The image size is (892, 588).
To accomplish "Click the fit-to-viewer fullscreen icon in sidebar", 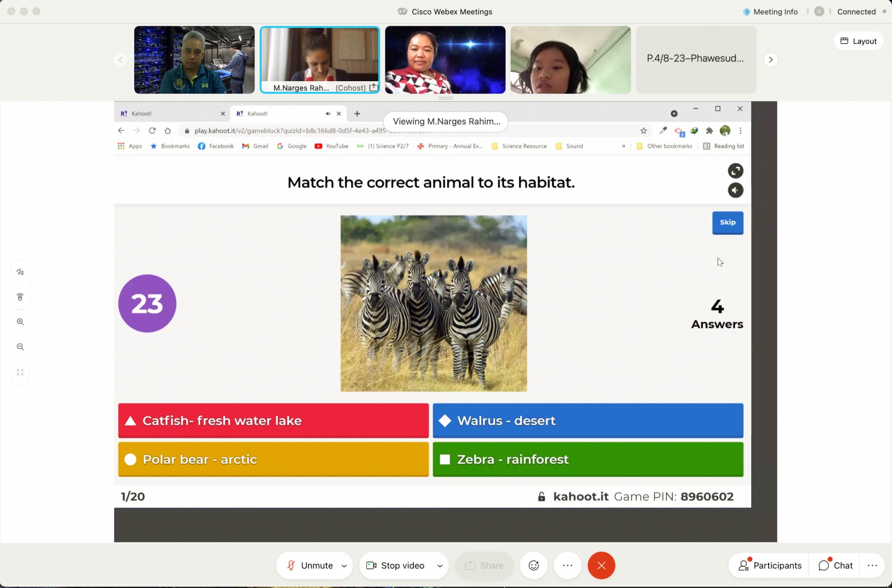I will 20,372.
